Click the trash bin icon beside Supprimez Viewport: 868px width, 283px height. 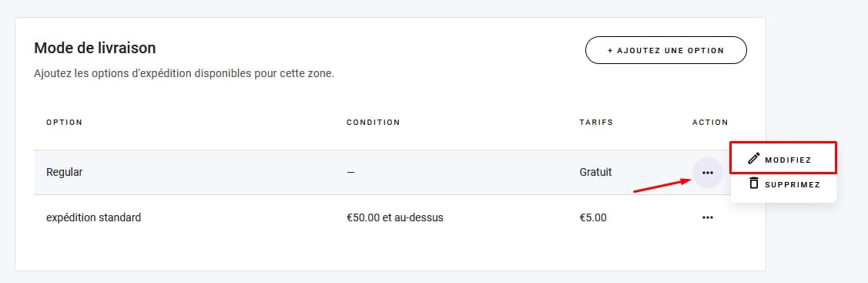[x=753, y=183]
